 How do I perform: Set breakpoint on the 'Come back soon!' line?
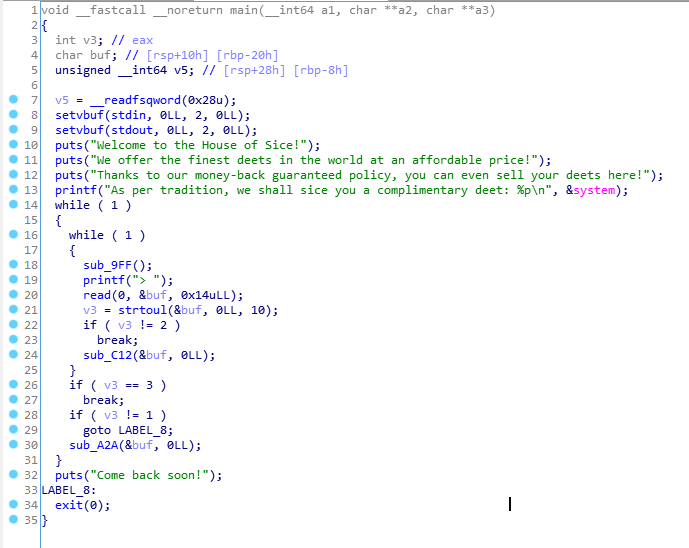coord(14,474)
